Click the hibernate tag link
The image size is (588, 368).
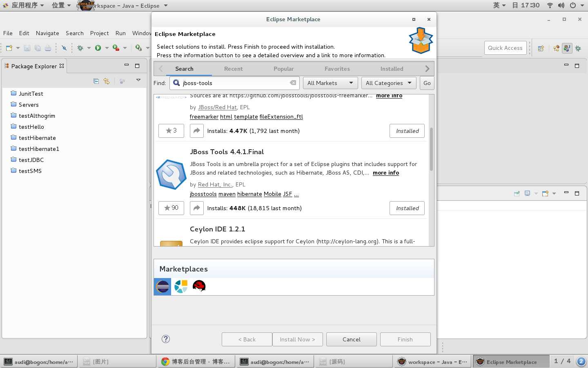(249, 194)
